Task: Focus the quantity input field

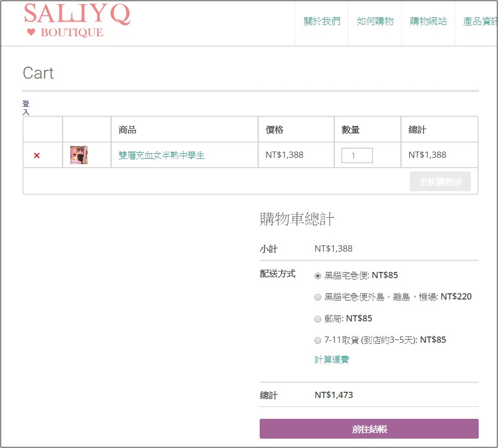Action: coord(357,155)
